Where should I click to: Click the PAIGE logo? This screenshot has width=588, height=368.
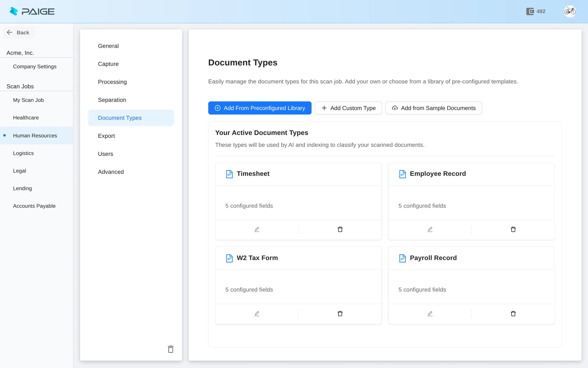coord(32,11)
